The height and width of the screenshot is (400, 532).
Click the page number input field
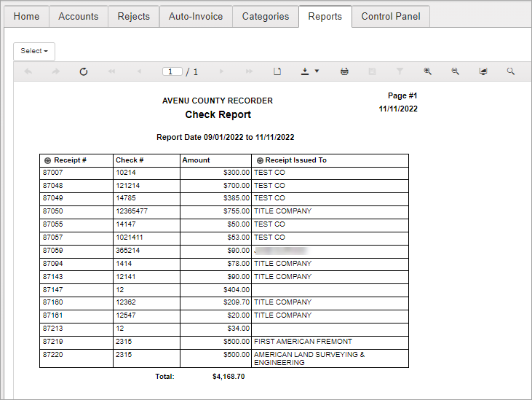click(172, 71)
